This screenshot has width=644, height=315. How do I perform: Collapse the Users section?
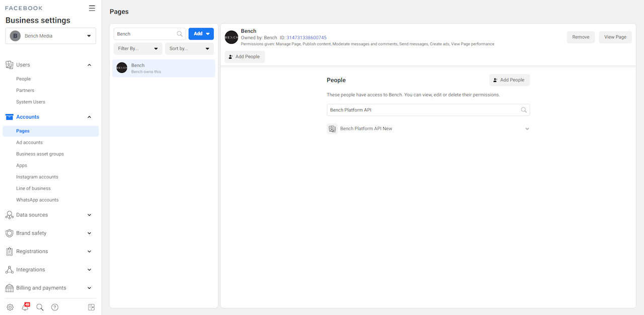pyautogui.click(x=90, y=65)
